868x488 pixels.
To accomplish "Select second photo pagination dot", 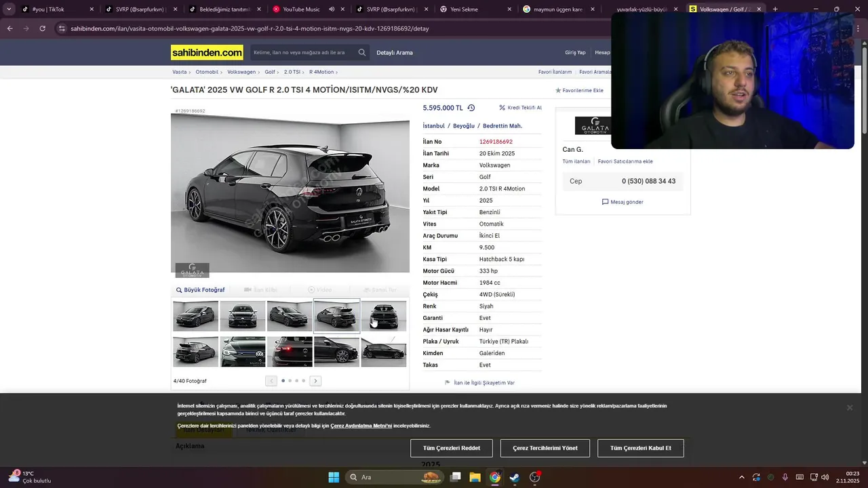I will (290, 381).
